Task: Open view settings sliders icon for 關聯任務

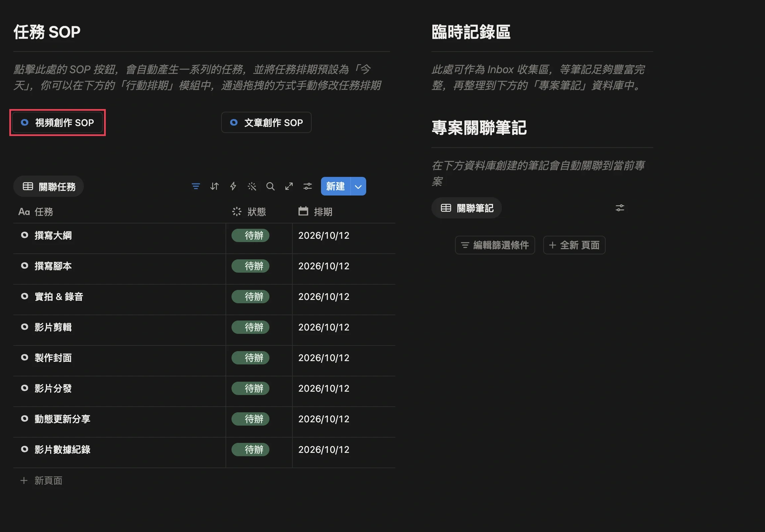Action: pos(308,186)
